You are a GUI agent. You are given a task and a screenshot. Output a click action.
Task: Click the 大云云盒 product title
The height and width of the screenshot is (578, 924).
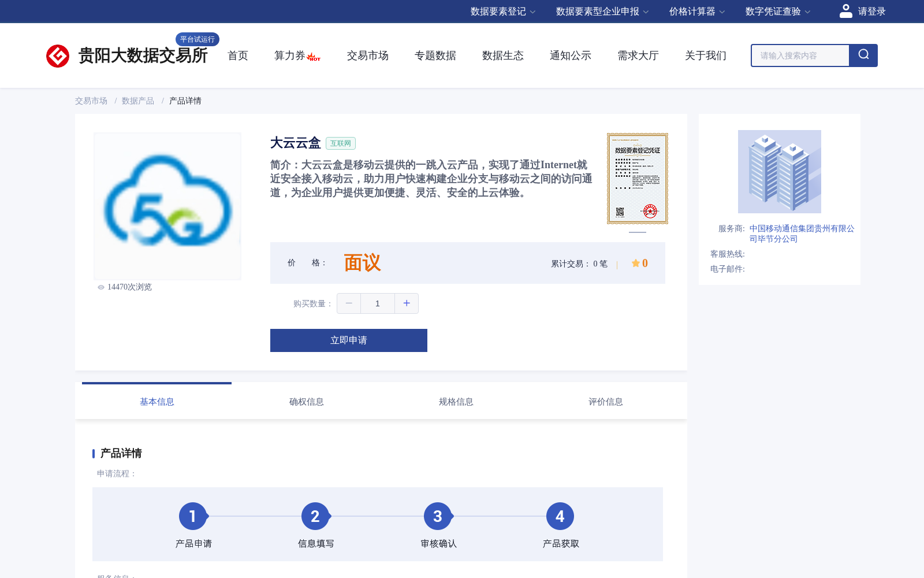pyautogui.click(x=296, y=143)
